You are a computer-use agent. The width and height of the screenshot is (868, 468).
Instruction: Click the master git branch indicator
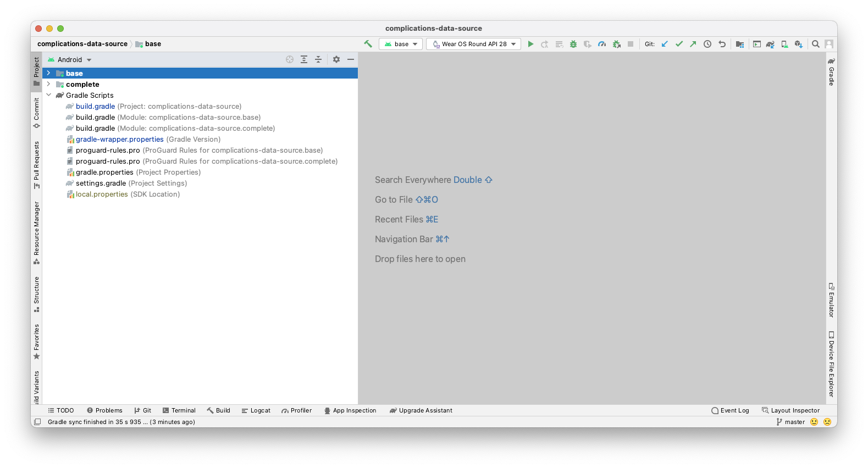tap(790, 422)
